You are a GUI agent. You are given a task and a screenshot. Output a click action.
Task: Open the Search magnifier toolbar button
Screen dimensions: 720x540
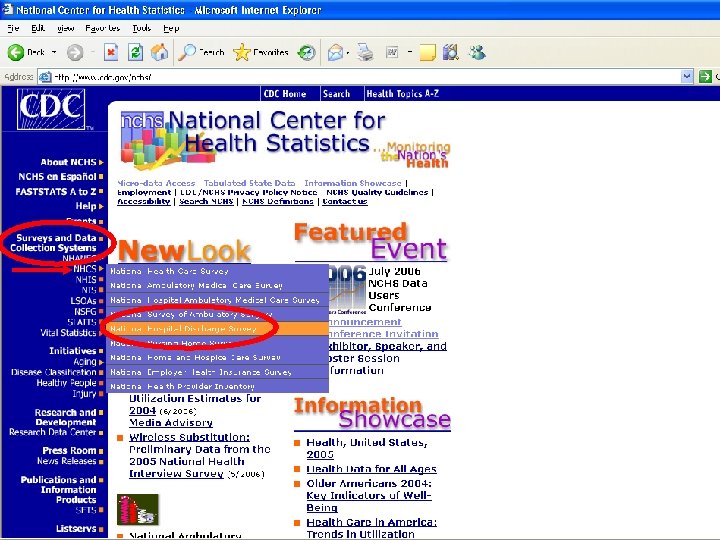[202, 52]
